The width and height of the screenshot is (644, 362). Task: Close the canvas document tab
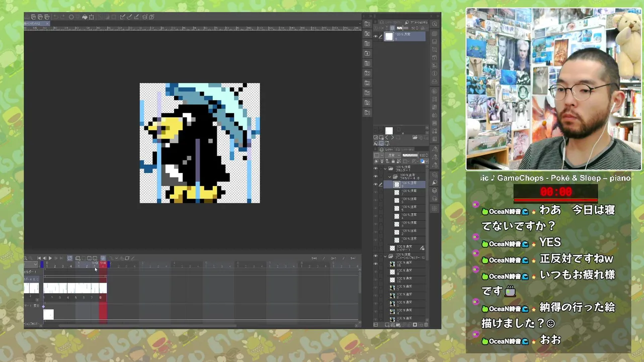pos(47,24)
